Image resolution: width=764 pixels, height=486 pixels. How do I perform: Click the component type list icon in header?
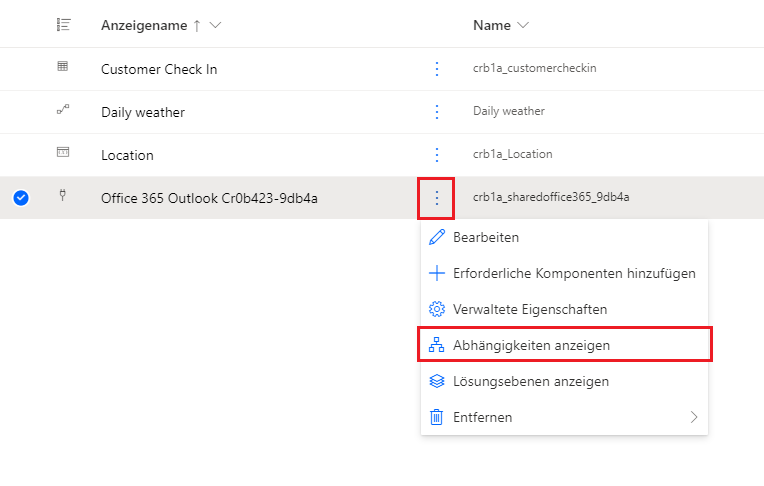(x=63, y=24)
